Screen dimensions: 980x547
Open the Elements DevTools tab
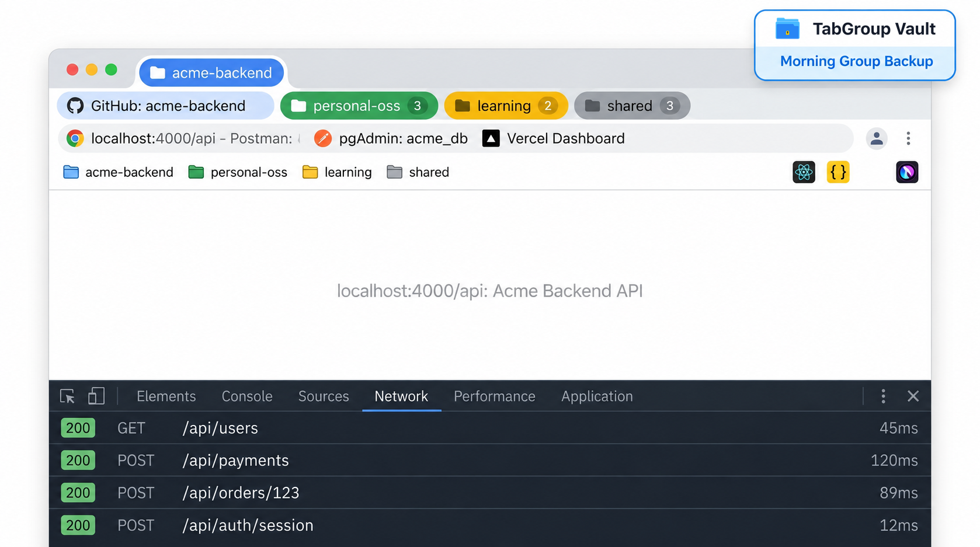(x=166, y=396)
